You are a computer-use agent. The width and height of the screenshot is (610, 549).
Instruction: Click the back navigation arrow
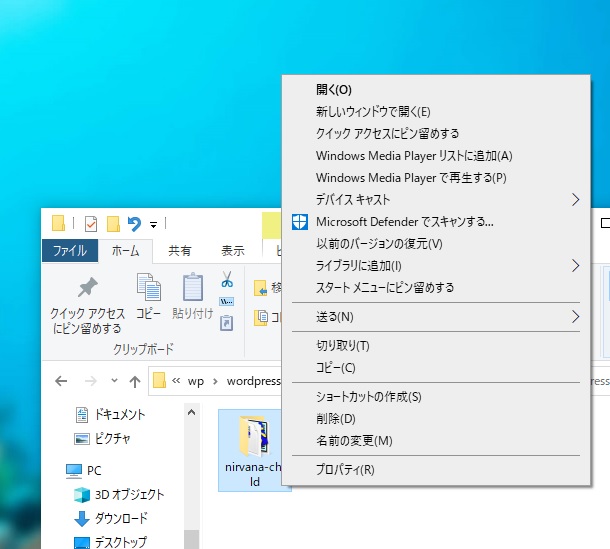61,381
